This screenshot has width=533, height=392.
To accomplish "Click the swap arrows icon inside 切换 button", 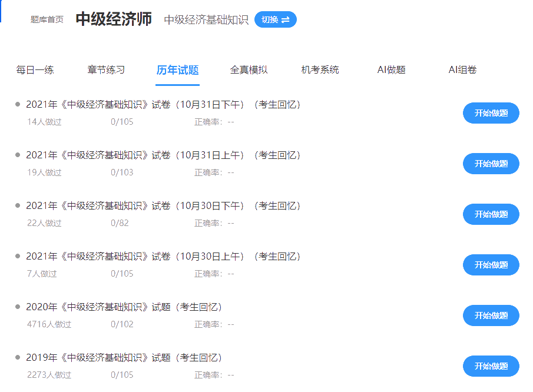I will coord(286,19).
